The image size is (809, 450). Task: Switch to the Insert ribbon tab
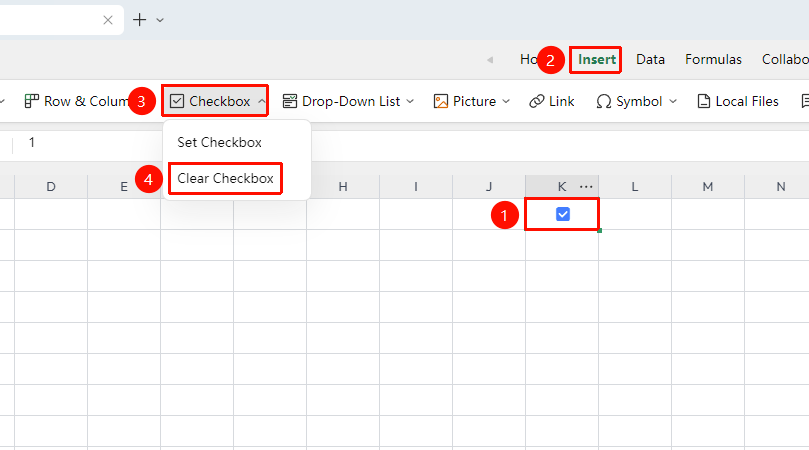click(x=596, y=59)
